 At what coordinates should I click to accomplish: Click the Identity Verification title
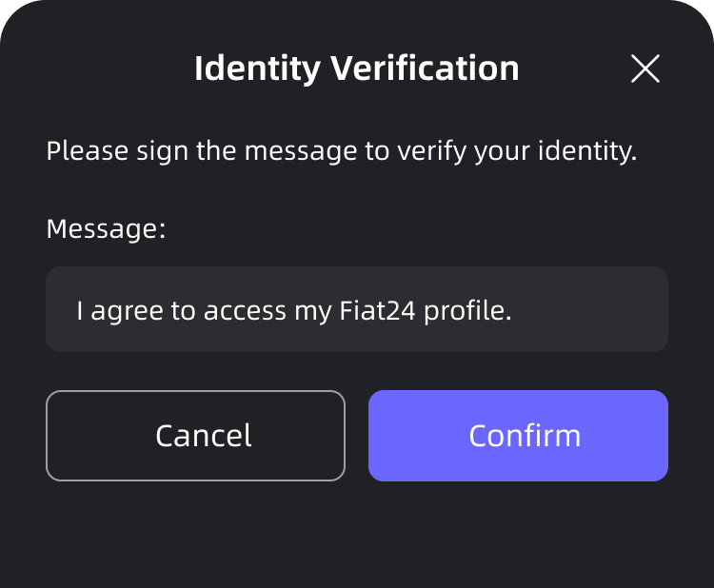click(357, 69)
